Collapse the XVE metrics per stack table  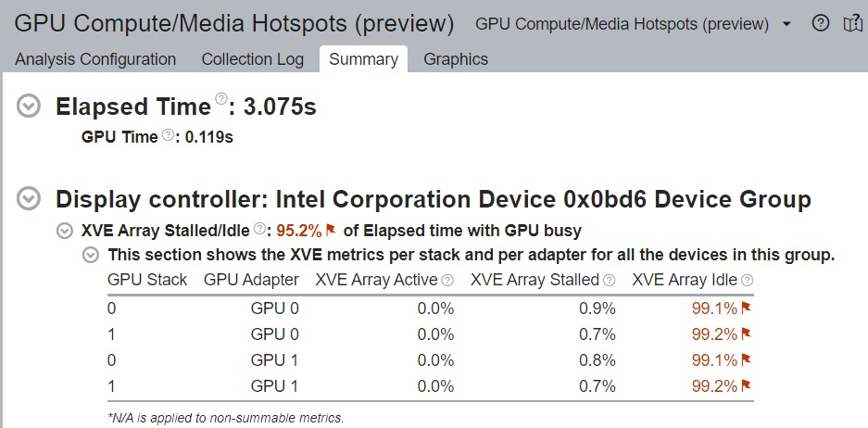coord(92,255)
